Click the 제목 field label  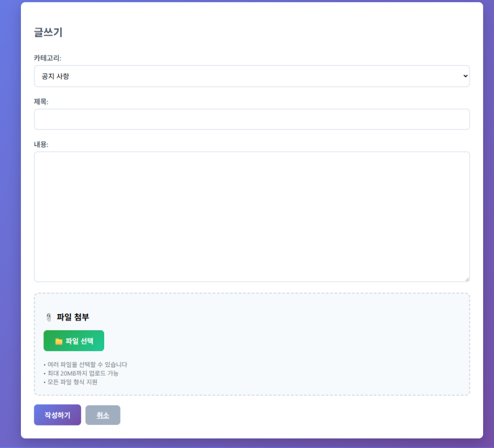click(x=41, y=102)
